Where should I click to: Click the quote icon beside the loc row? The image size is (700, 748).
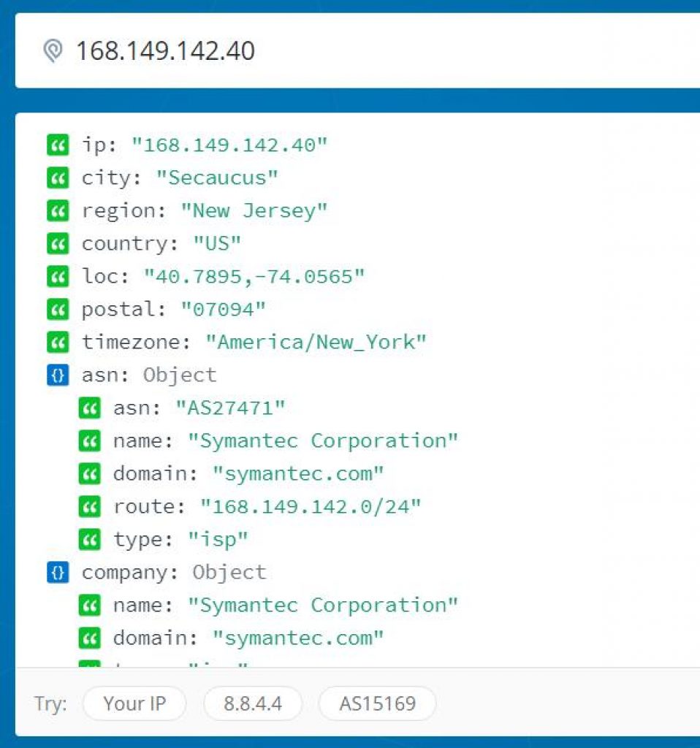point(58,277)
